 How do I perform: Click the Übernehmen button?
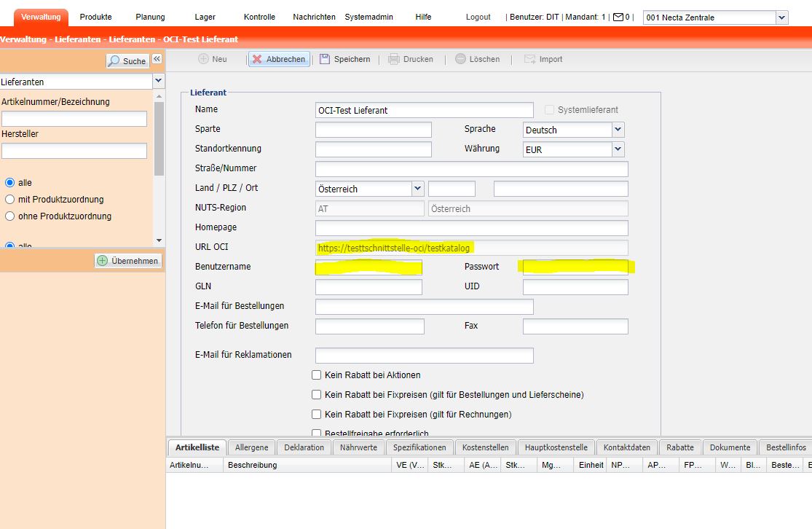point(128,261)
